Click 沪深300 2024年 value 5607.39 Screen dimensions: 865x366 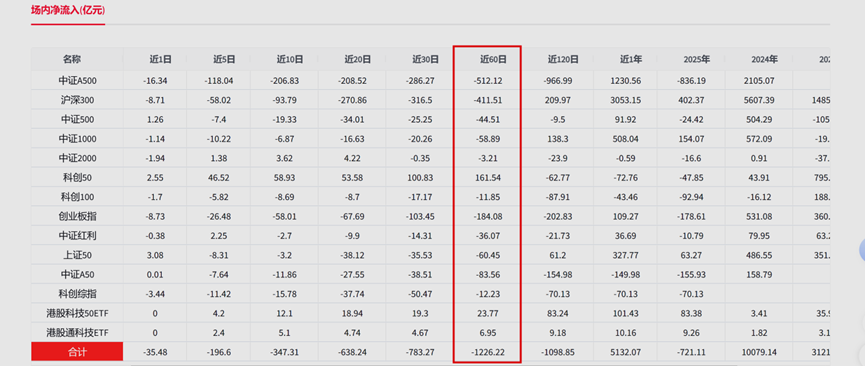click(759, 100)
